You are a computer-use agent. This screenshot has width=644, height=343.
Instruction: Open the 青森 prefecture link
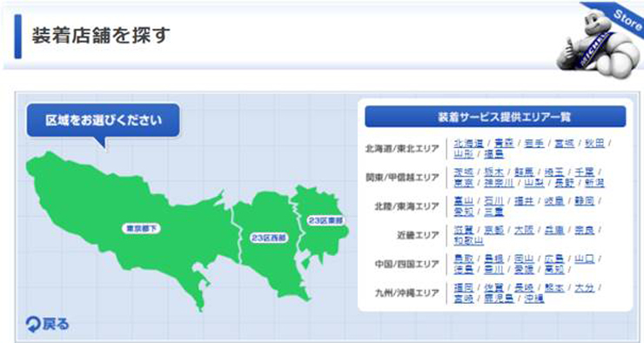pos(504,143)
